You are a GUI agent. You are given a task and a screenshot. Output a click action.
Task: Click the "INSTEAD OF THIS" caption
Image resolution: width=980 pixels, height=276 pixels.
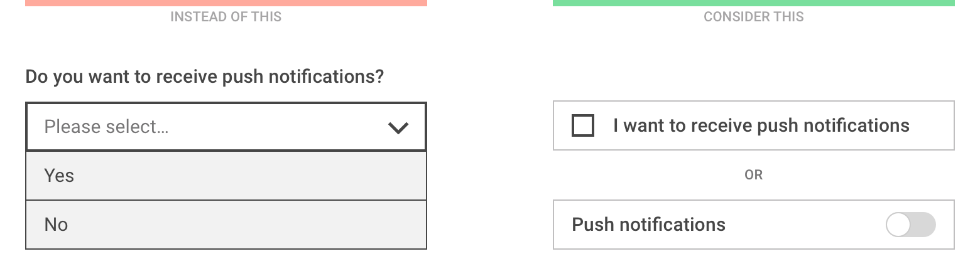(x=226, y=17)
